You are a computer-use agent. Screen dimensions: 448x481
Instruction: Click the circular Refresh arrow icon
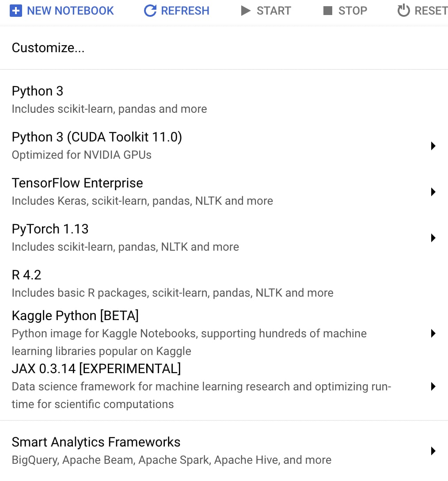point(150,11)
